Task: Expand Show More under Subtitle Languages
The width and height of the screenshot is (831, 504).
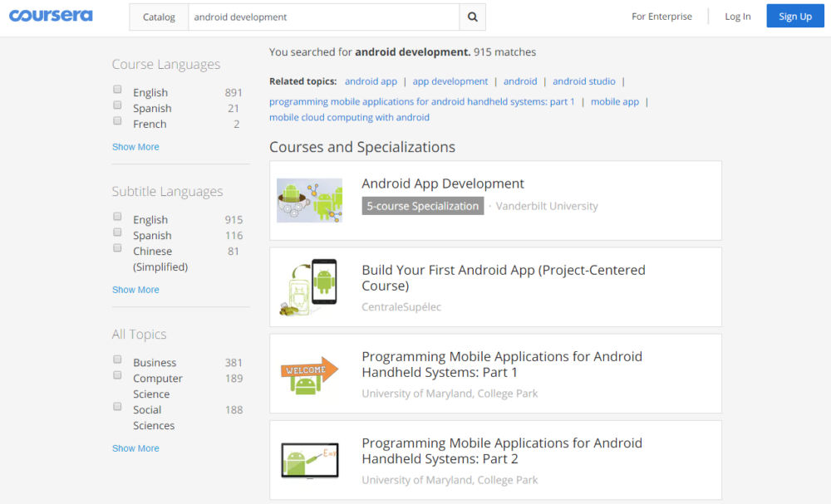Action: click(135, 290)
